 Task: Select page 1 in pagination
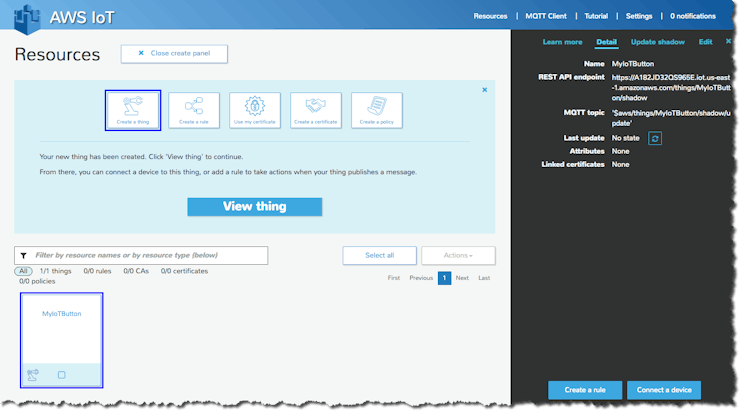click(x=444, y=278)
